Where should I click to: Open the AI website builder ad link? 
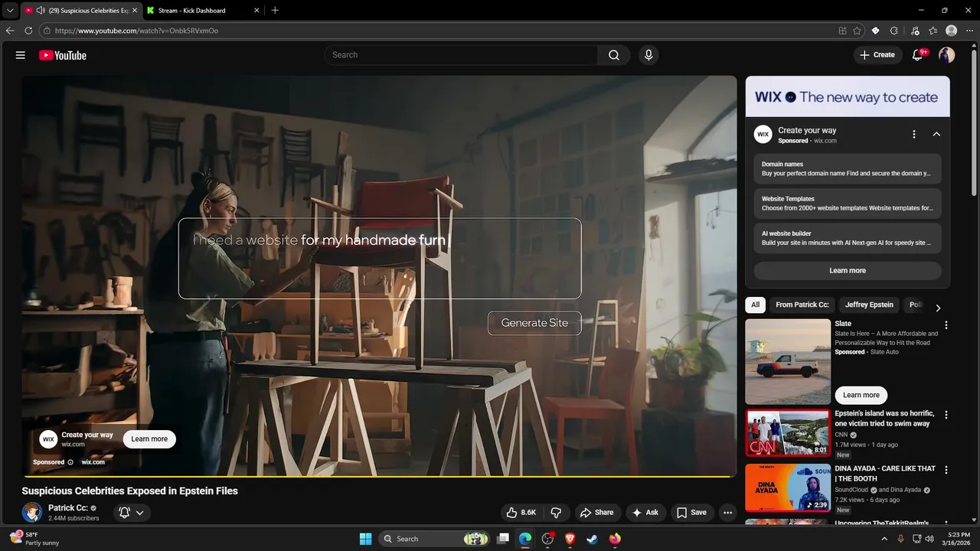[848, 238]
